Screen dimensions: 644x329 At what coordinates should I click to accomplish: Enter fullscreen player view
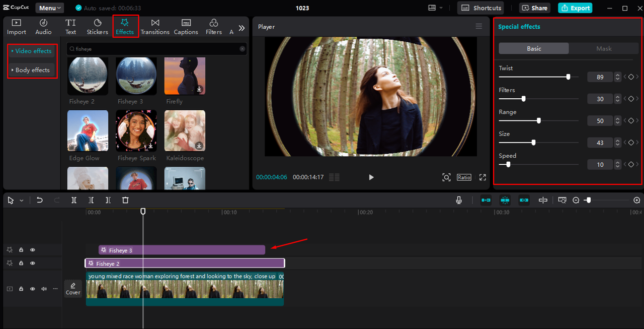pyautogui.click(x=482, y=177)
